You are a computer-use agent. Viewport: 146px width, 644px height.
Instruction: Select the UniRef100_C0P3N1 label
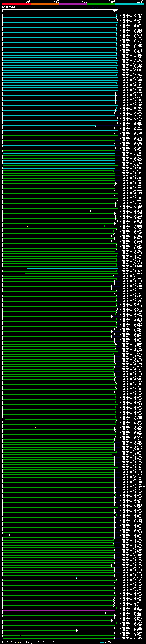click(x=131, y=100)
